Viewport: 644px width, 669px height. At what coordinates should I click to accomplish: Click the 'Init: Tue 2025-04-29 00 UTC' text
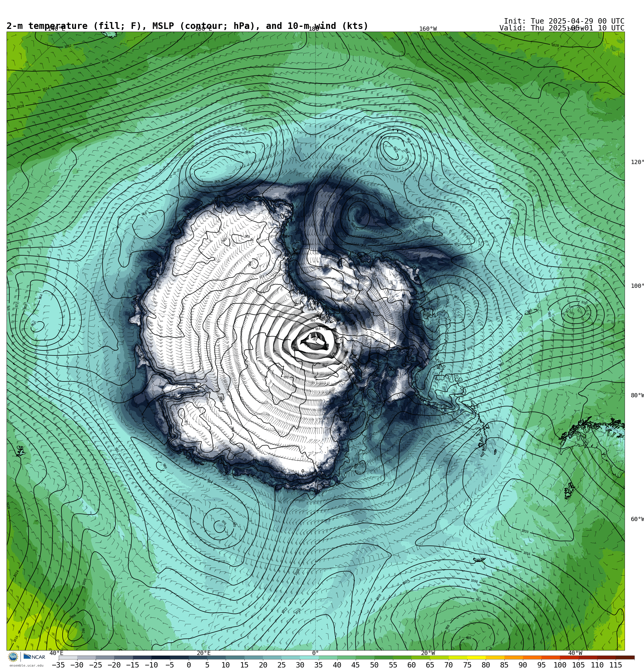click(x=564, y=21)
